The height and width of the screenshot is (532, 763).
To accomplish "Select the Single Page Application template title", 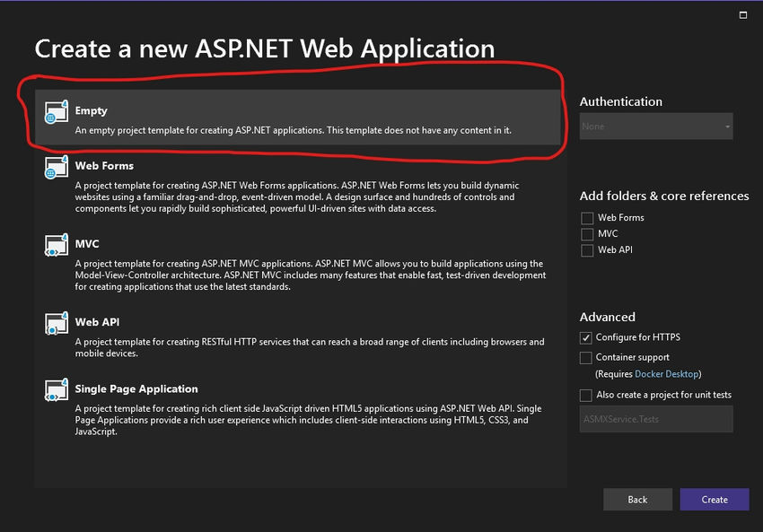I will point(136,389).
